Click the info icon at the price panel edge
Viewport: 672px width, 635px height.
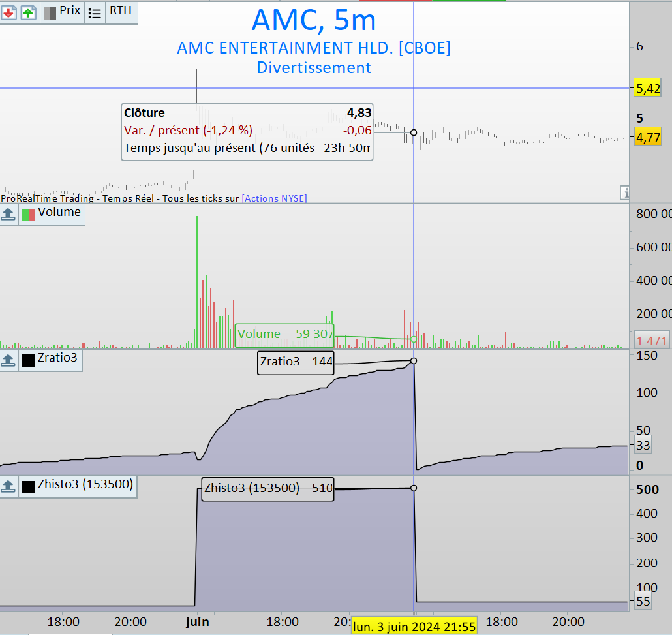625,193
